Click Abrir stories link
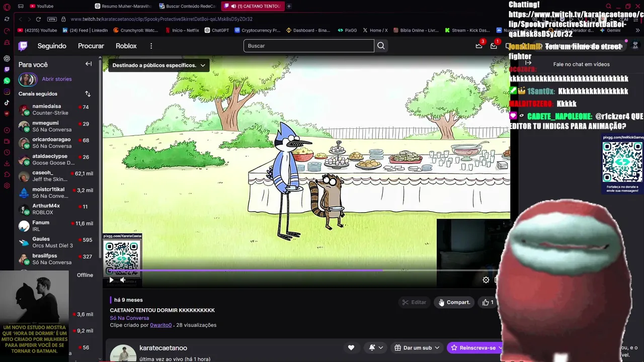Image resolution: width=644 pixels, height=362 pixels. [57, 79]
